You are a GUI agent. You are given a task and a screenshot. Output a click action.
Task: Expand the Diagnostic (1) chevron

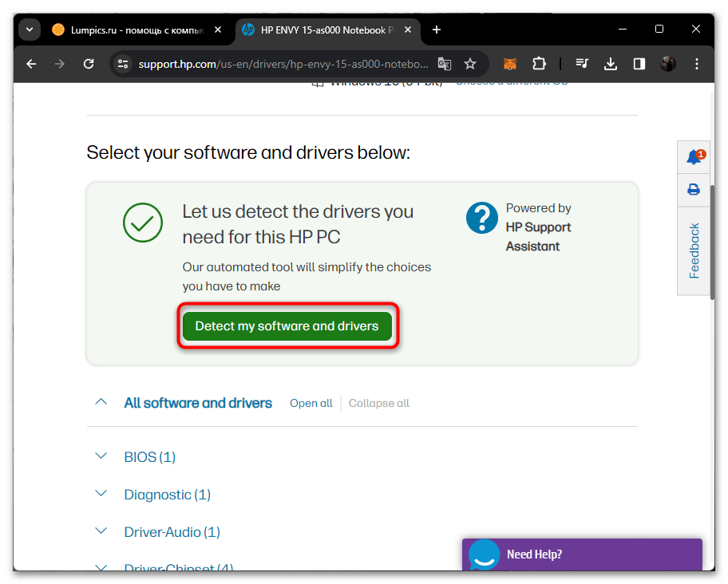pos(101,494)
